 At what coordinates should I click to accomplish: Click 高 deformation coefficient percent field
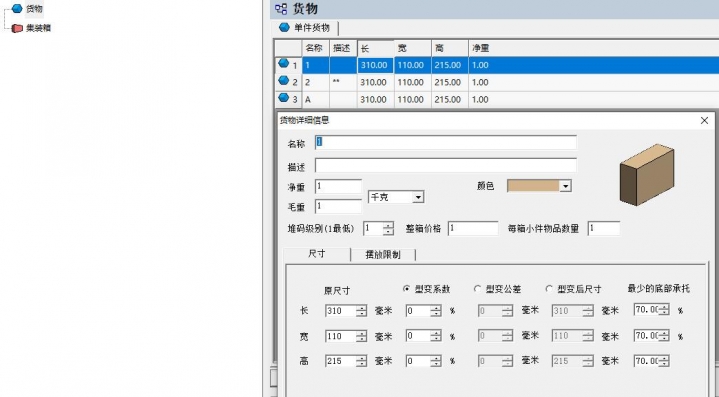coord(423,361)
